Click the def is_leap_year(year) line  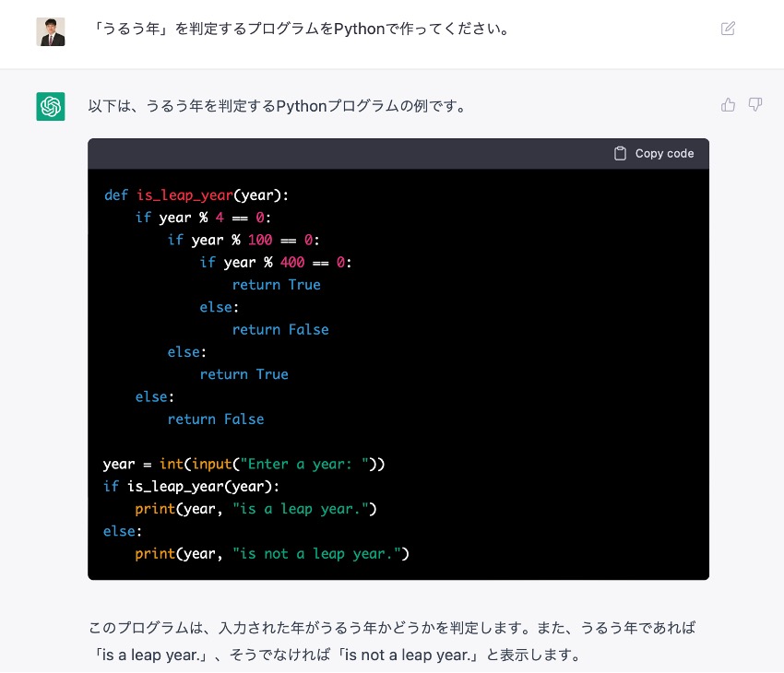click(196, 195)
